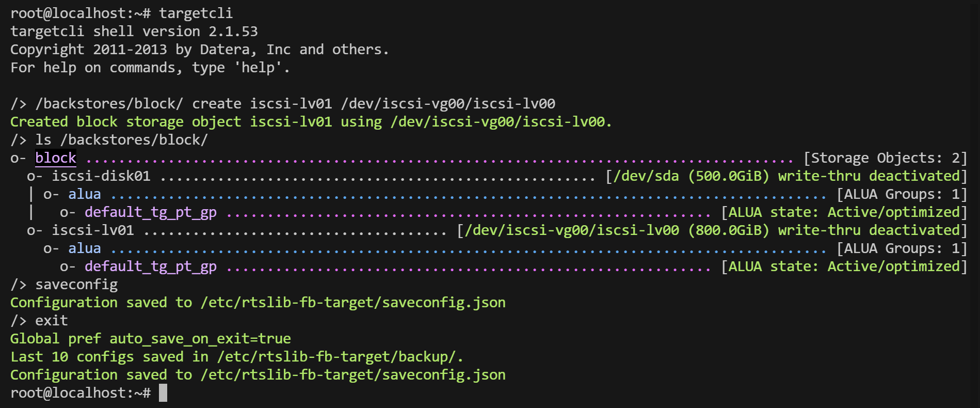Click the "ls /backstores/block/" command text
This screenshot has width=980, height=408.
pos(121,140)
